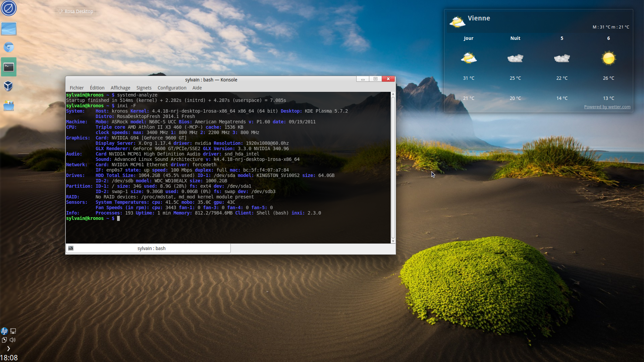Open the file manager folder icon
Screen dimensions: 644x362
tap(9, 106)
